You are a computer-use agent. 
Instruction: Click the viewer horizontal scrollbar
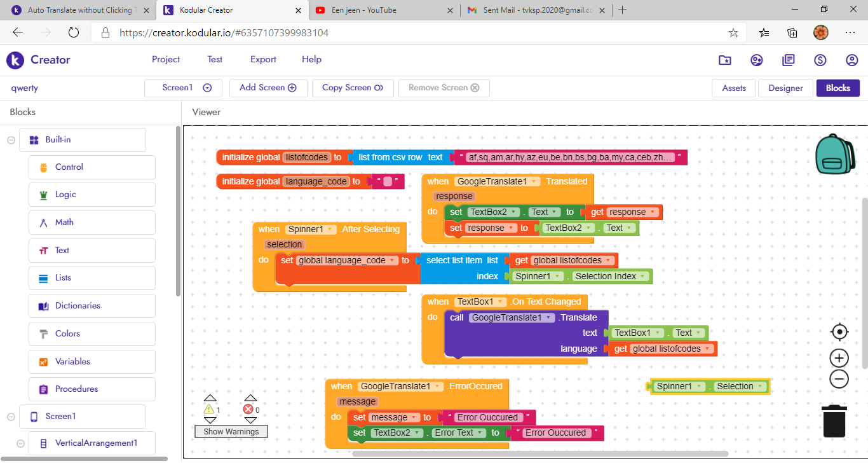(540, 453)
